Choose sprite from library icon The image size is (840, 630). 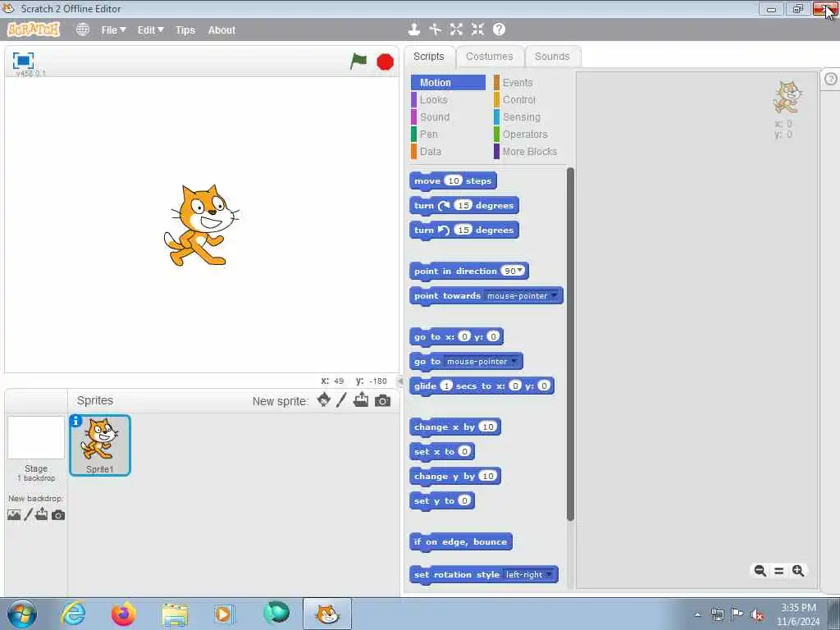[x=323, y=399]
